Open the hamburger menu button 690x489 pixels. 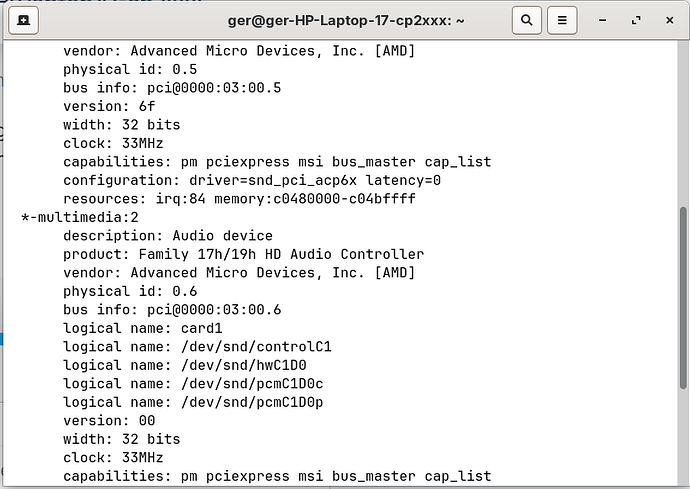pos(564,20)
